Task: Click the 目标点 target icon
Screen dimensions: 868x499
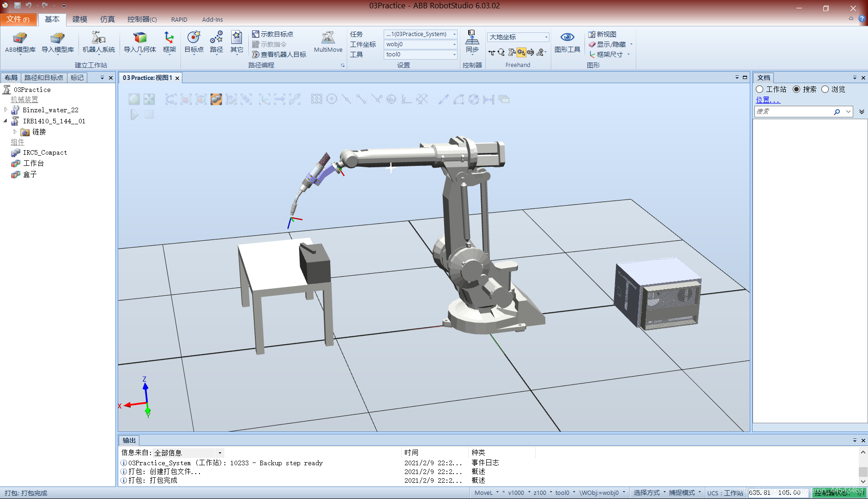Action: [194, 43]
